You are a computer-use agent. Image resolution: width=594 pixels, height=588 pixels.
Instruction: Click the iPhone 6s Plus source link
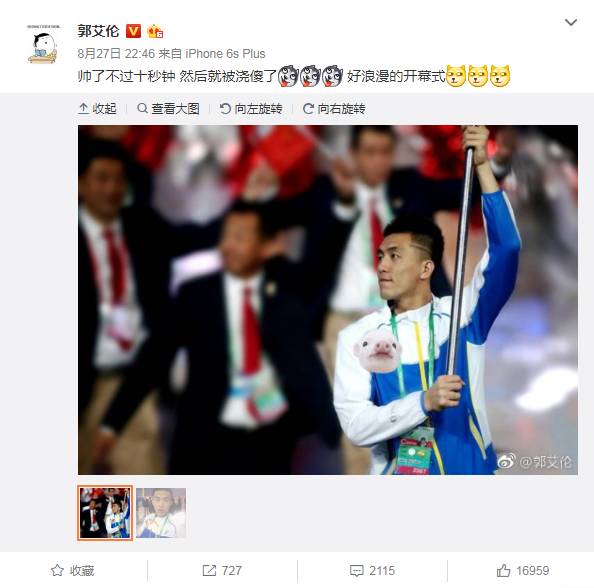coord(225,53)
